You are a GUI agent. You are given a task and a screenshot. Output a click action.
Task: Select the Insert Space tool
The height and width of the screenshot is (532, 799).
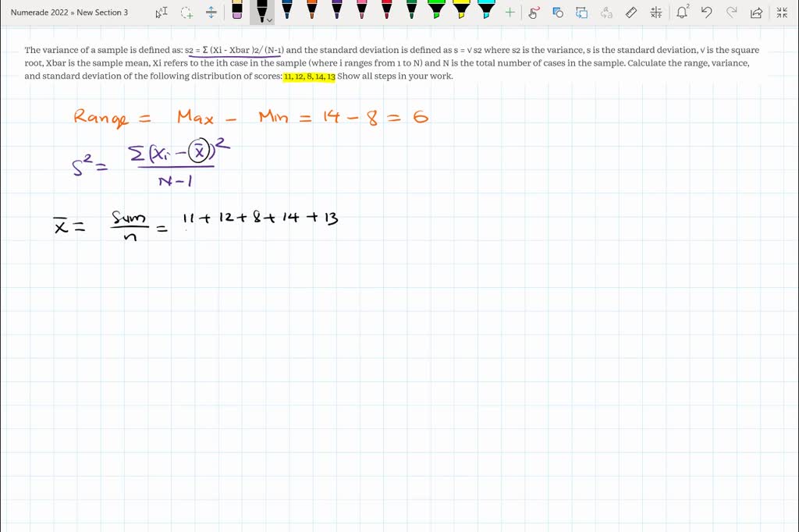click(211, 12)
